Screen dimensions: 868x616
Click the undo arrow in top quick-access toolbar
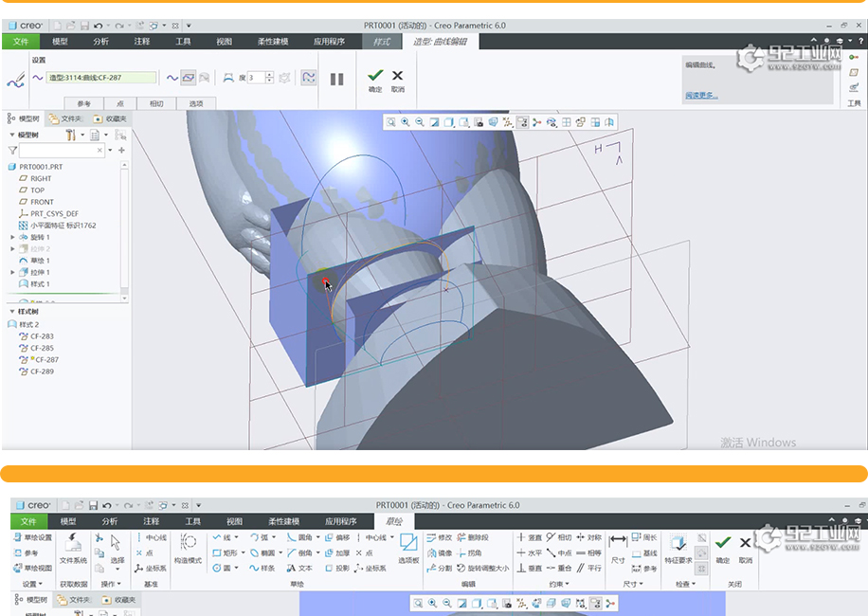(98, 26)
